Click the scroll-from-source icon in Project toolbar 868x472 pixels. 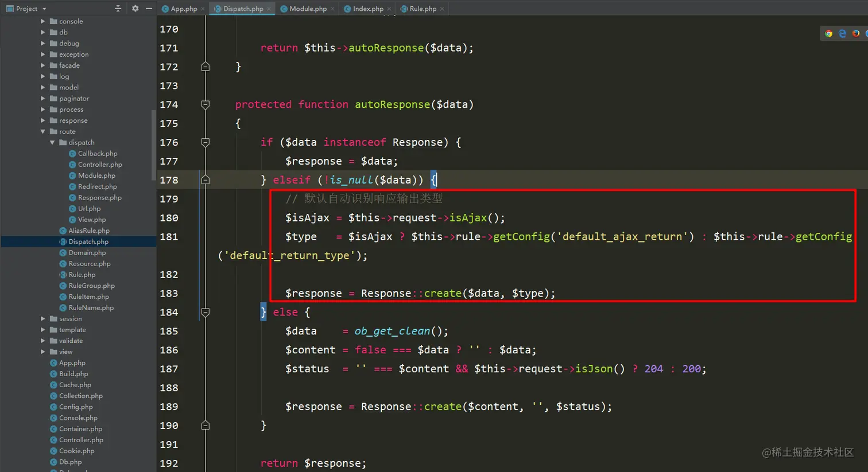tap(118, 9)
